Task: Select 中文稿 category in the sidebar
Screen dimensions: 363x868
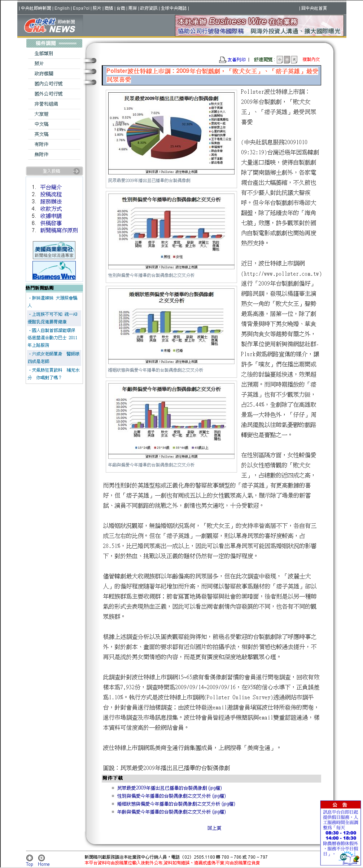Action: coord(41,124)
